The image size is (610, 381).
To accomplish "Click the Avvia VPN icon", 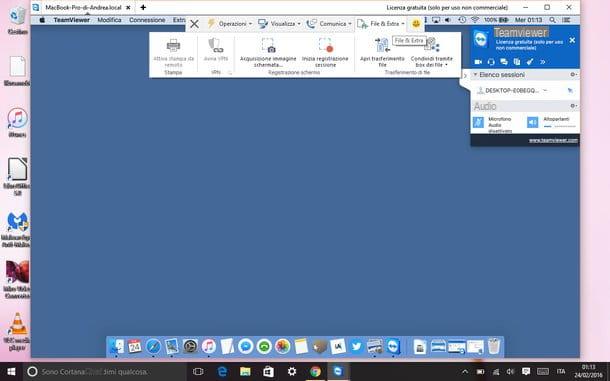I will pyautogui.click(x=216, y=46).
